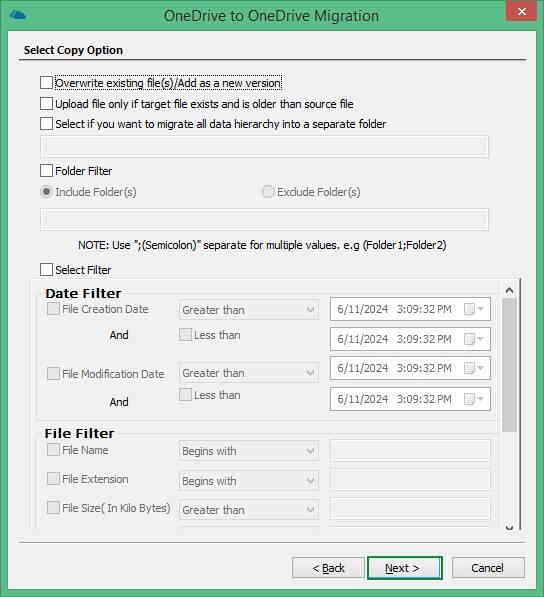Tick the Less than checkbox under File Creation Date
Image resolution: width=544 pixels, height=597 pixels.
click(x=185, y=335)
